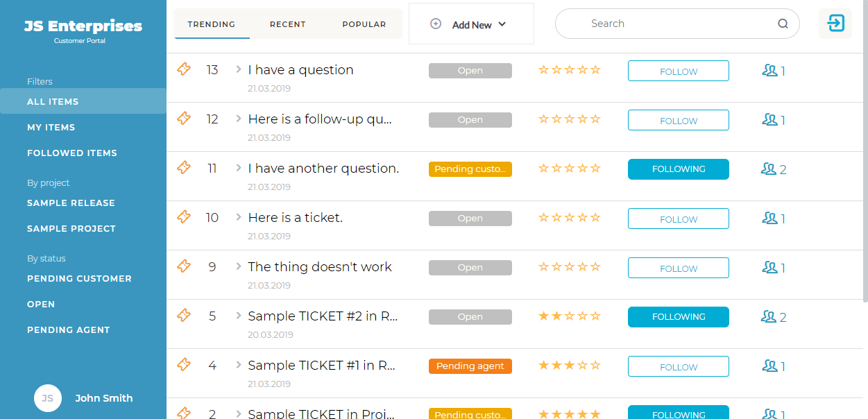Filter by Pending Customer status
Viewport: 868px width, 419px height.
[x=79, y=279]
